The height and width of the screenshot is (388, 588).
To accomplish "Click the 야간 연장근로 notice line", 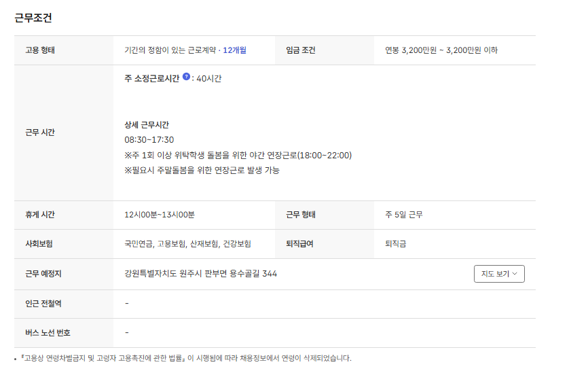I will 238,155.
